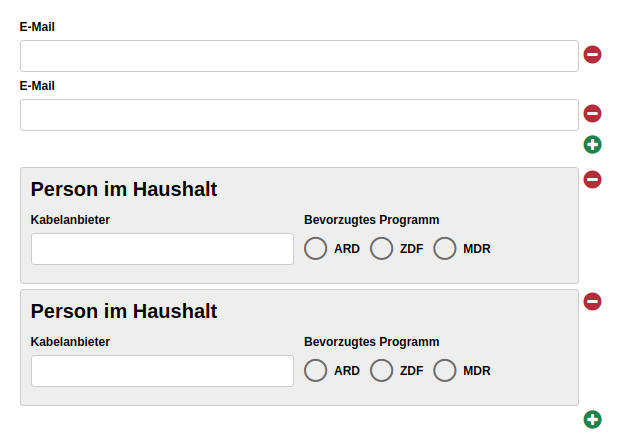
Task: Click Kabelanbieter field in first person block
Action: click(162, 249)
